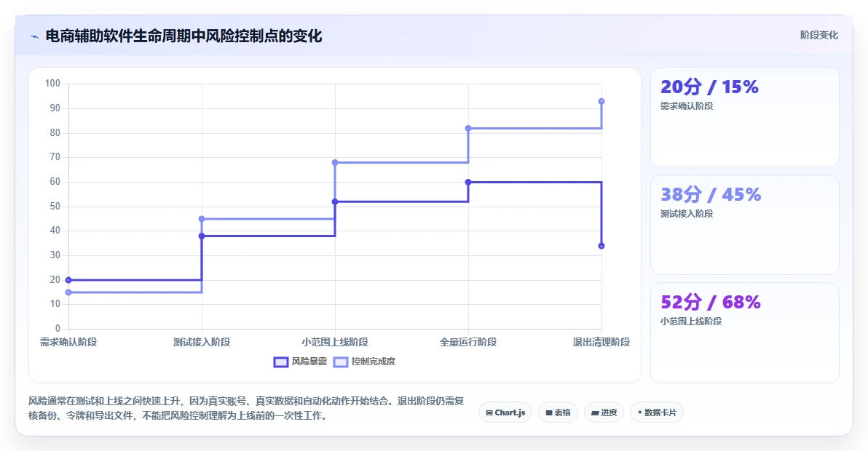Image resolution: width=868 pixels, height=451 pixels.
Task: Click the Chart.js tag
Action: coord(505,412)
